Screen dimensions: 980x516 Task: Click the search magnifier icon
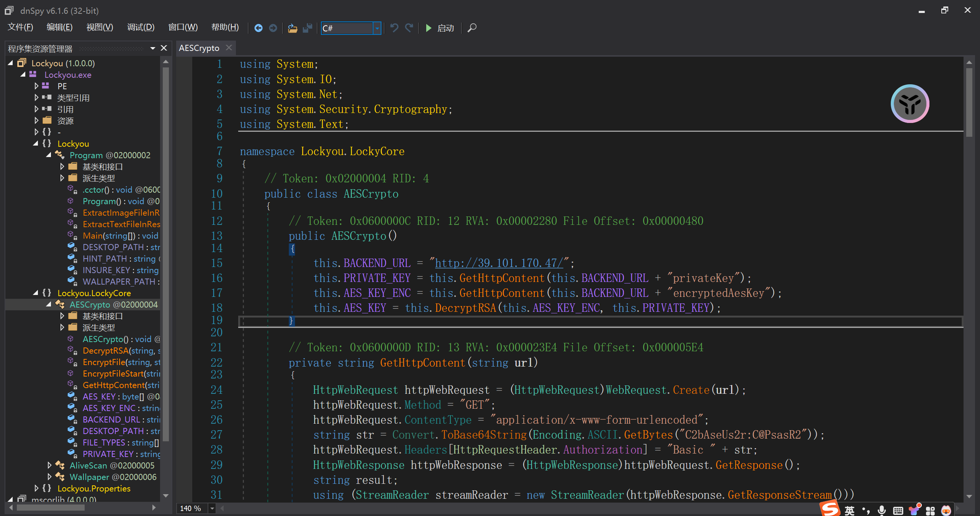(472, 28)
